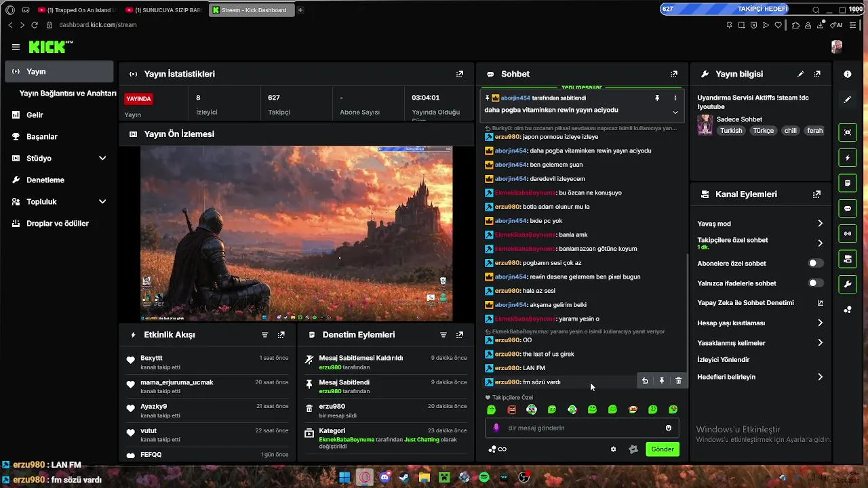
Task: Click the chill tag in stream info
Action: (791, 131)
